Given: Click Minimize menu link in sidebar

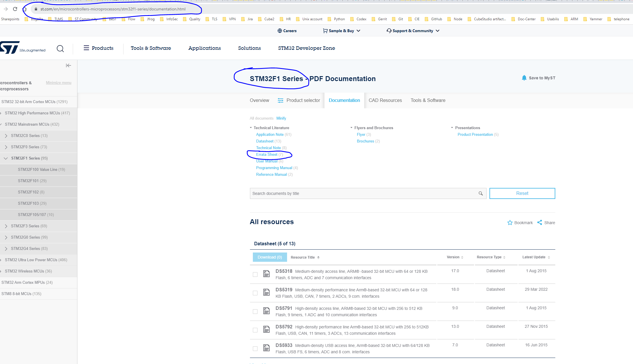Looking at the screenshot, I should (59, 83).
